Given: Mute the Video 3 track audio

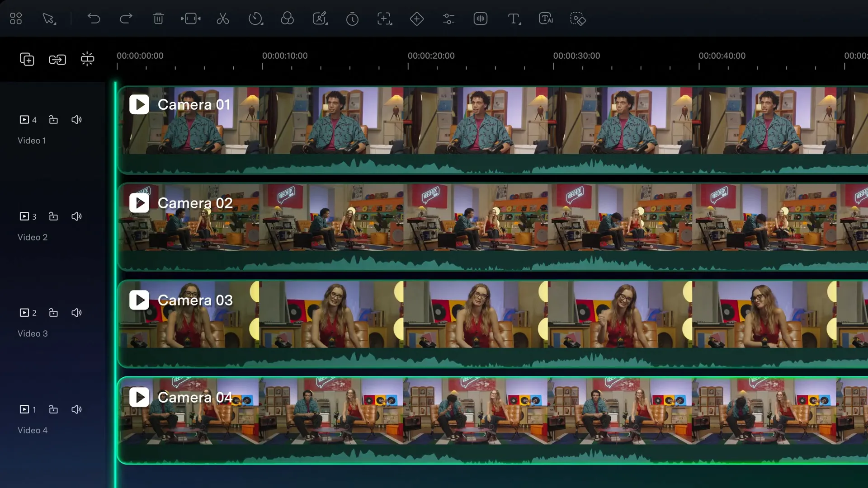Looking at the screenshot, I should pos(76,312).
